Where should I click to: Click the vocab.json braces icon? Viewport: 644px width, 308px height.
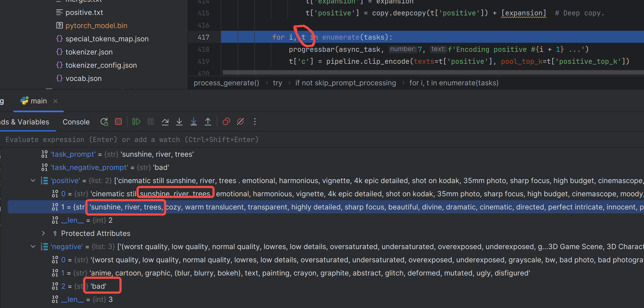[59, 78]
